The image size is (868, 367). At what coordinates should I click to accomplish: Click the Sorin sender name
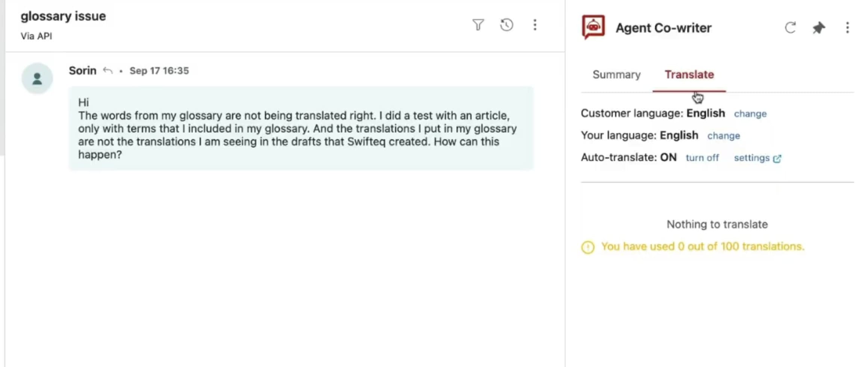(82, 71)
